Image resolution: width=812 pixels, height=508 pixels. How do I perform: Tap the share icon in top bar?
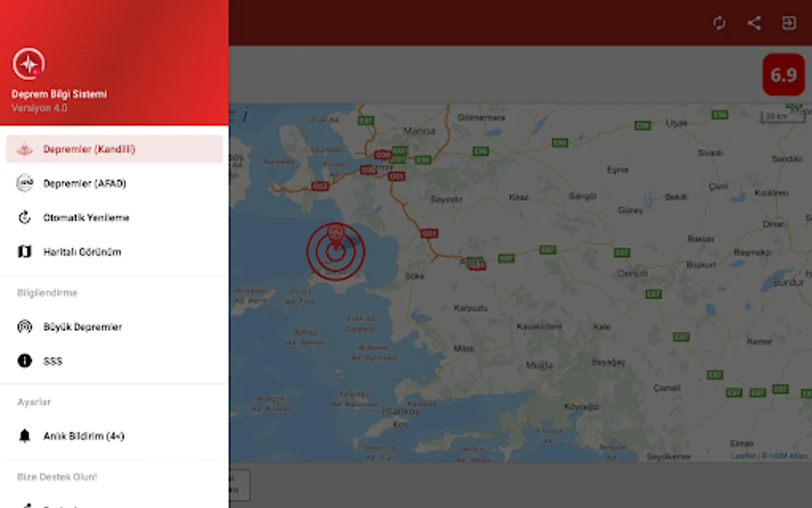754,23
